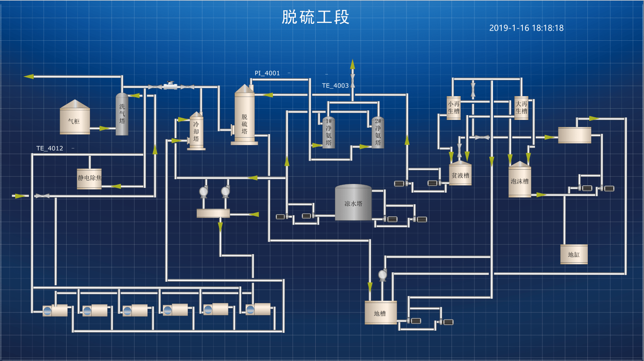Viewport: 644px width, 361px height.
Task: Select the 泡沫槽 foam tank
Action: (x=520, y=179)
